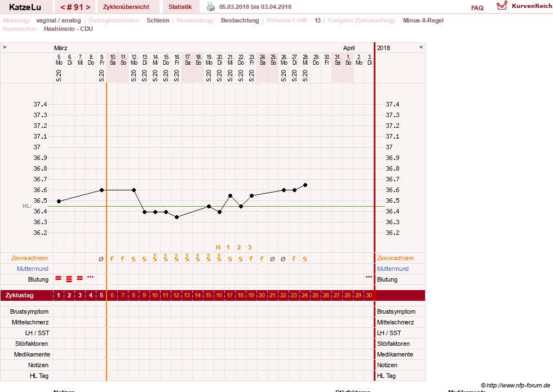Click the date header '28. Mi'

click(x=306, y=60)
